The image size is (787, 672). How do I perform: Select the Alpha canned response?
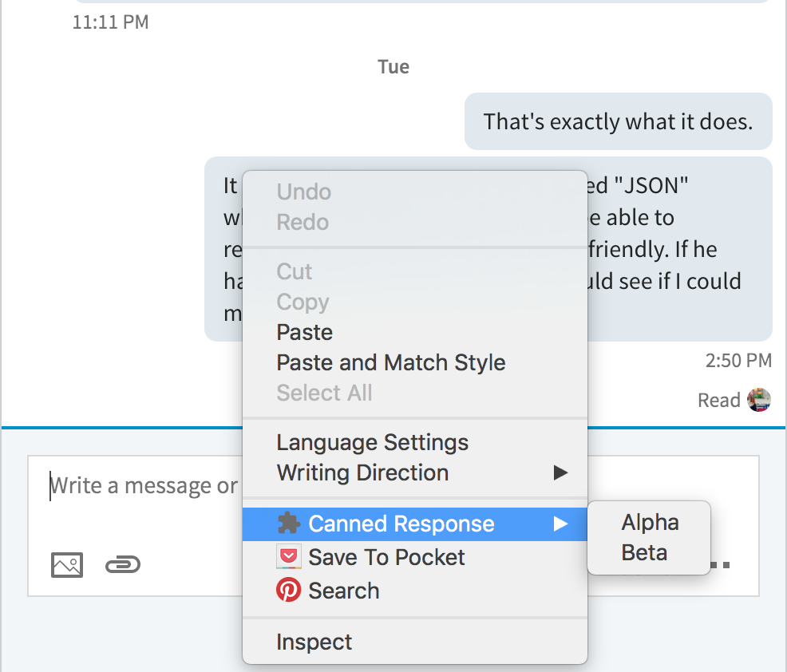pyautogui.click(x=650, y=523)
